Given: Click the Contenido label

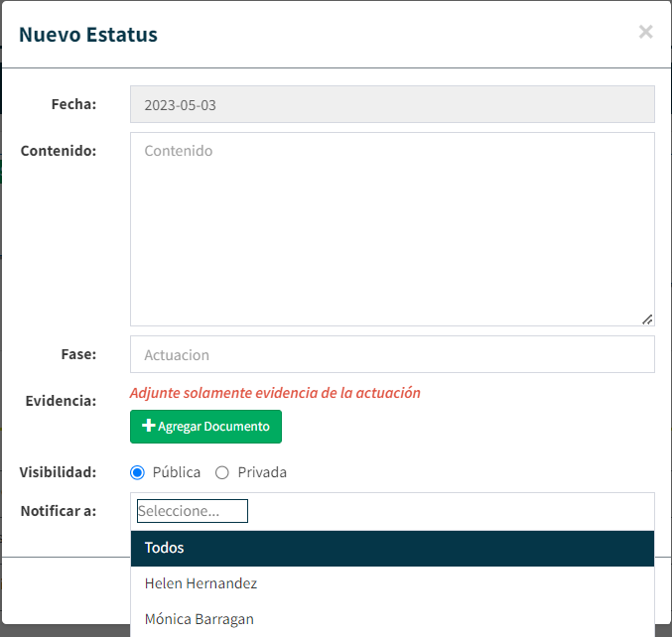Looking at the screenshot, I should point(59,151).
